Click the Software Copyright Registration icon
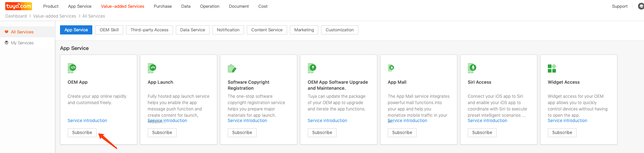 click(232, 68)
